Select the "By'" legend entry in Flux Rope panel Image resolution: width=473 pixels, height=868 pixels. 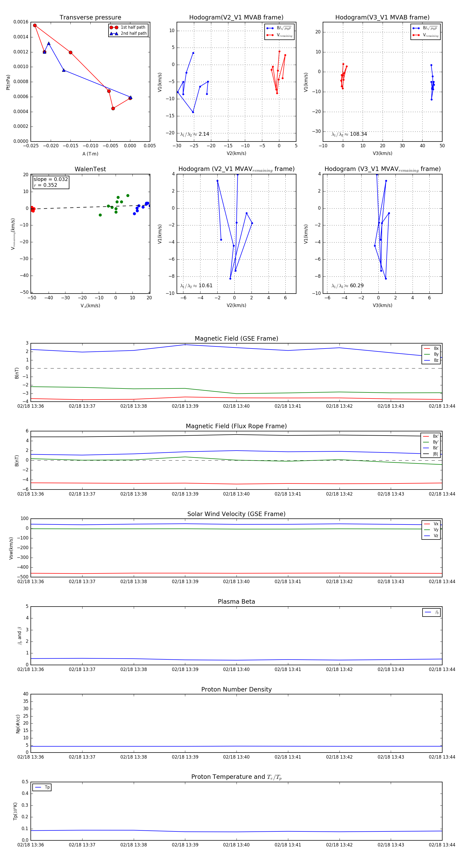coord(431,442)
